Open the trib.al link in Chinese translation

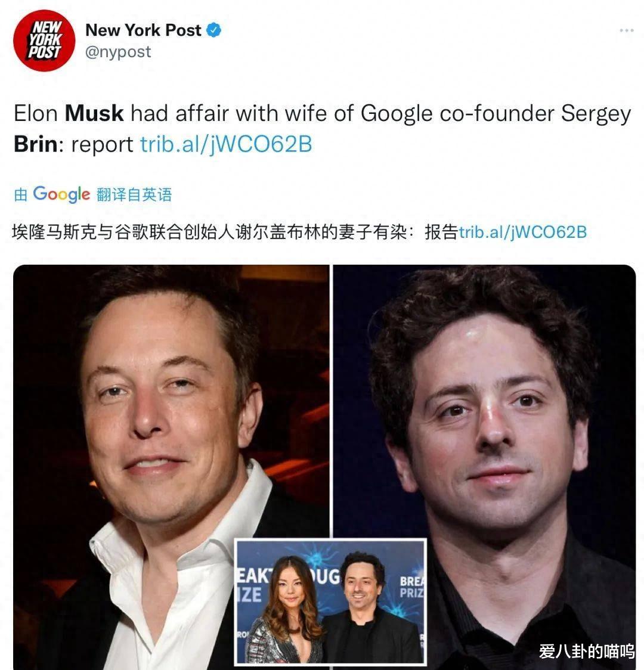(x=522, y=232)
